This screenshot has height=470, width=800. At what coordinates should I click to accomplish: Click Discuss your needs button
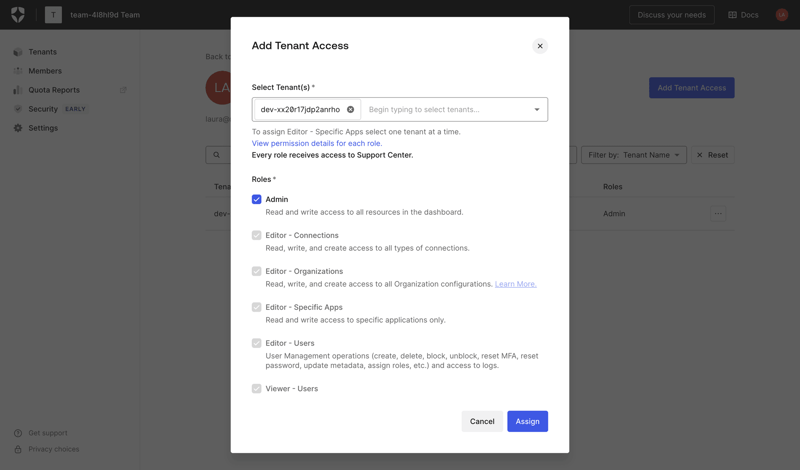(x=671, y=15)
